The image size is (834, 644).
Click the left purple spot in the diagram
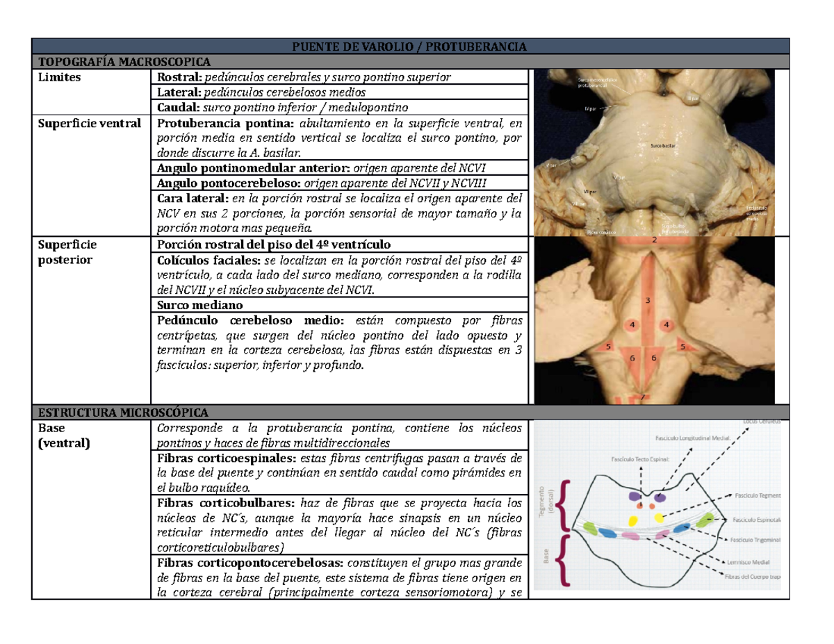(633, 497)
